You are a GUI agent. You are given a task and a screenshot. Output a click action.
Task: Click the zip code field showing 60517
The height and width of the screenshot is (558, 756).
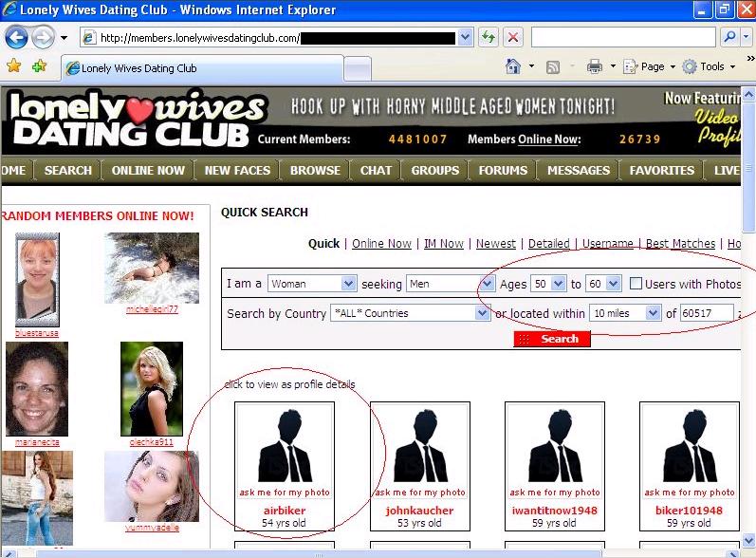tap(707, 313)
